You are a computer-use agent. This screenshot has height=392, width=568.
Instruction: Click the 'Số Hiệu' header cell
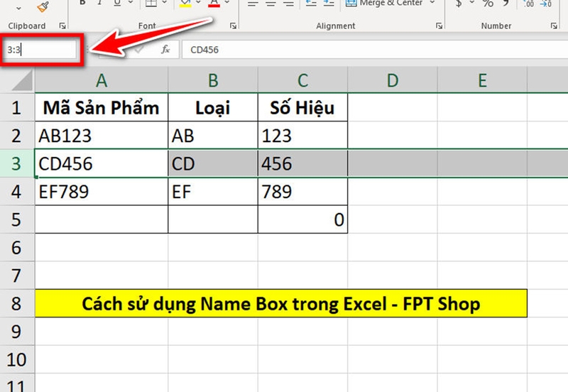[303, 107]
